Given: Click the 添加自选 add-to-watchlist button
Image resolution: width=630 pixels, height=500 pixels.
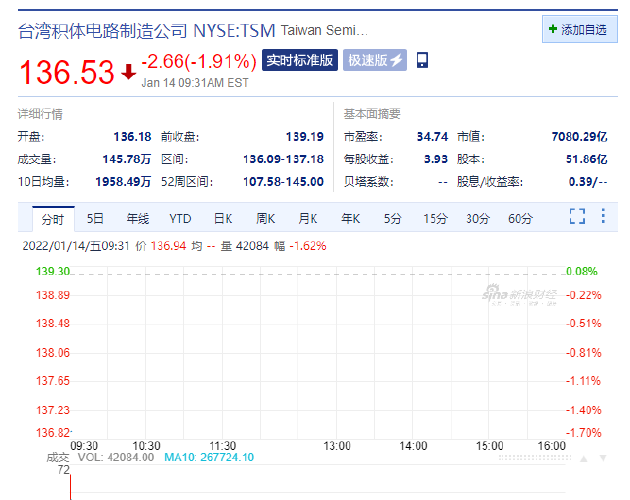Looking at the screenshot, I should coord(579,29).
